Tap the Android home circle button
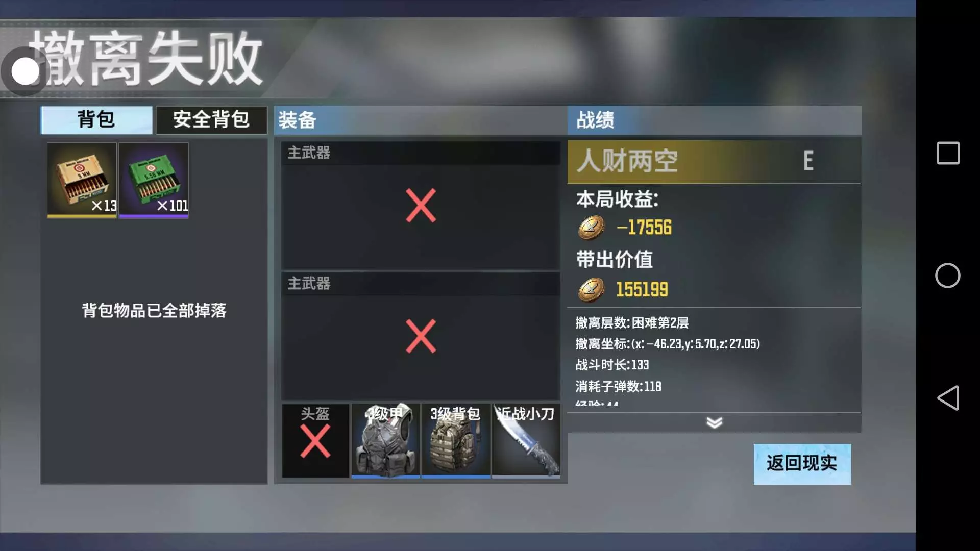Screen dimensions: 980x551 [x=948, y=275]
